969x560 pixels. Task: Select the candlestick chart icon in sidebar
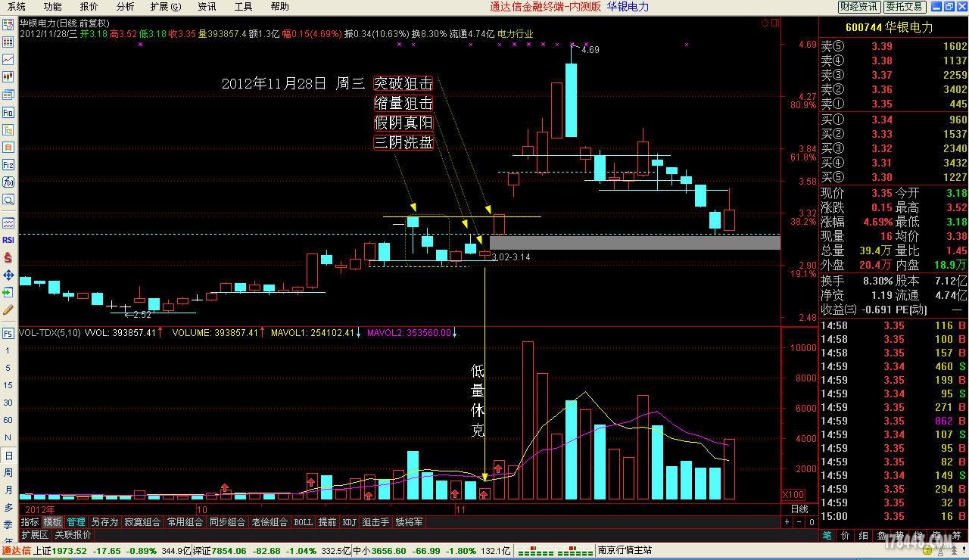tap(8, 76)
